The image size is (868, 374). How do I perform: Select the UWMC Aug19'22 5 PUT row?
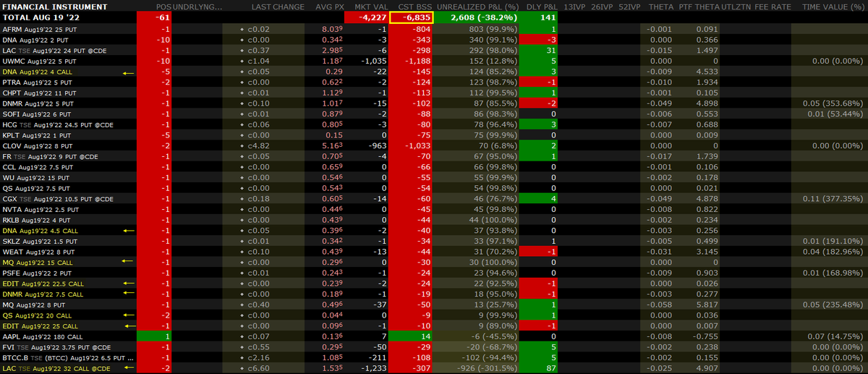tap(434, 61)
